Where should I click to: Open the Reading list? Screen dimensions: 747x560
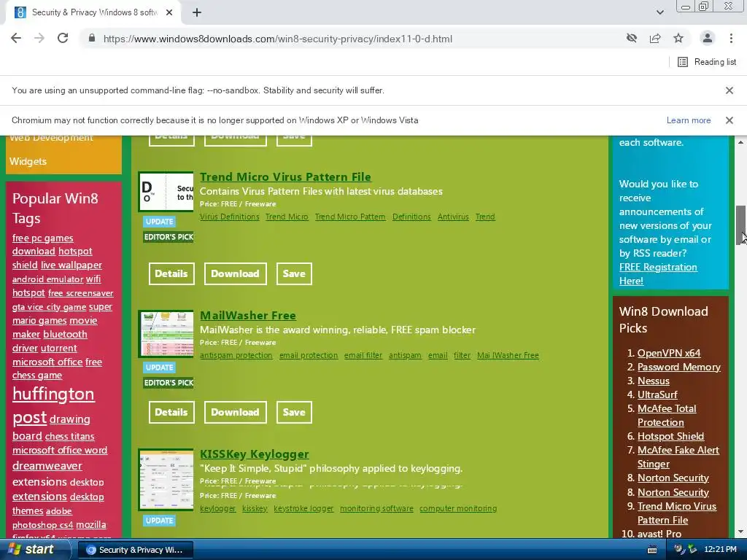(707, 62)
